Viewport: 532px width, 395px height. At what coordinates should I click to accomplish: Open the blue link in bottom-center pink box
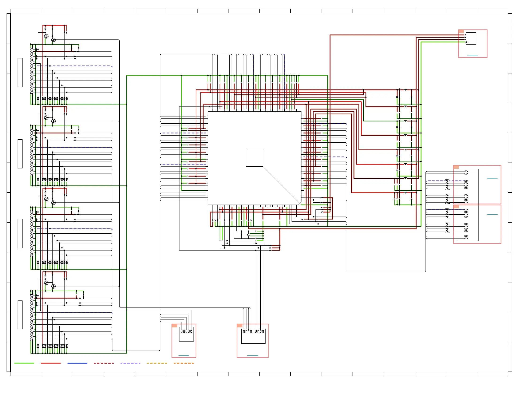tap(252, 356)
